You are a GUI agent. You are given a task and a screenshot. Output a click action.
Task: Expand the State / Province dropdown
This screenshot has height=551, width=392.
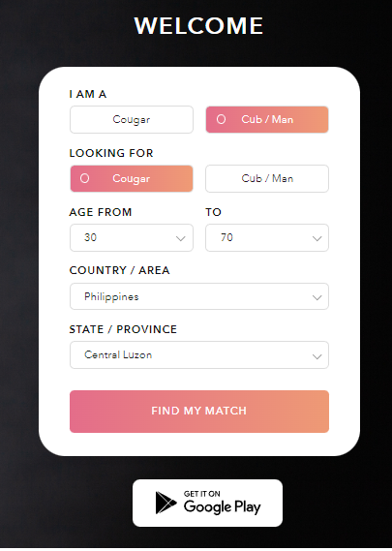click(x=199, y=355)
